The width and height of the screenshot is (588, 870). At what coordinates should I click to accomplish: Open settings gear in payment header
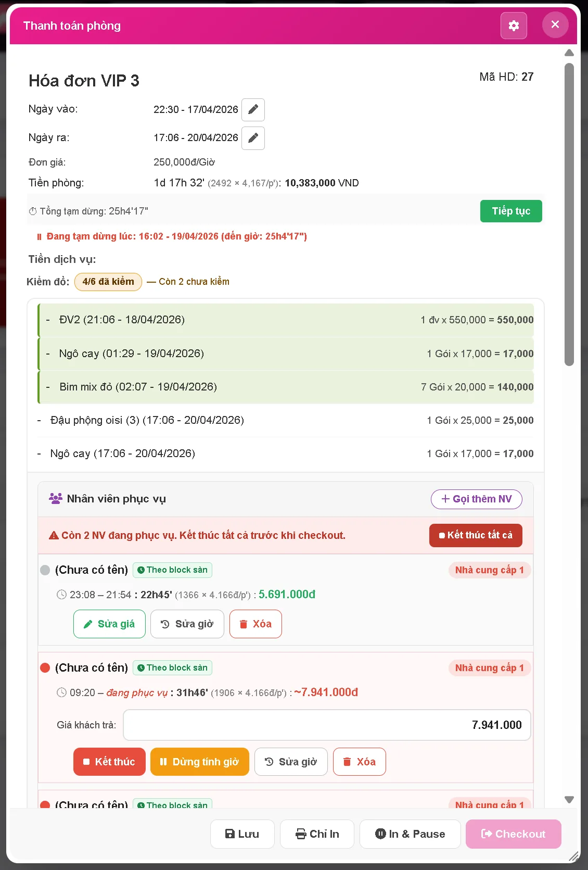click(514, 26)
